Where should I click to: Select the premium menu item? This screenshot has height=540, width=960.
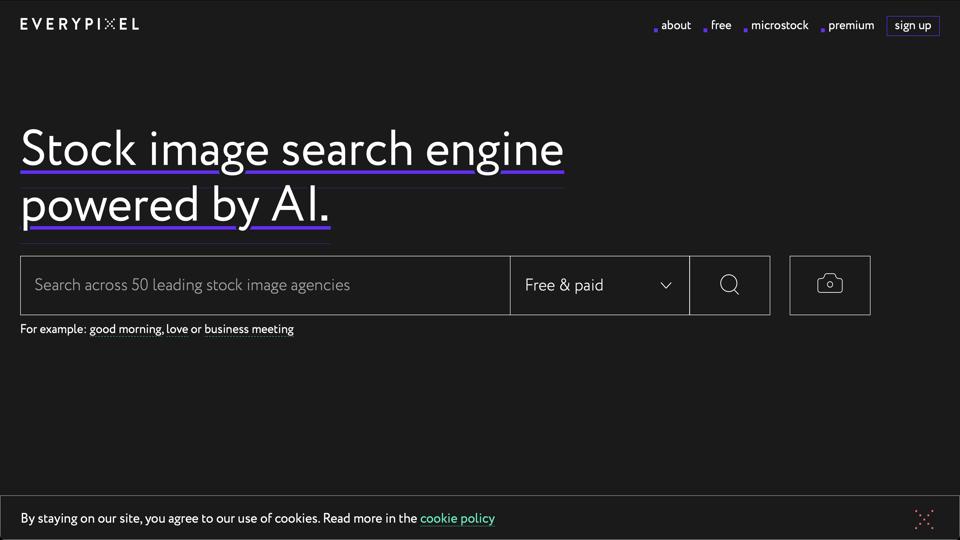(851, 26)
